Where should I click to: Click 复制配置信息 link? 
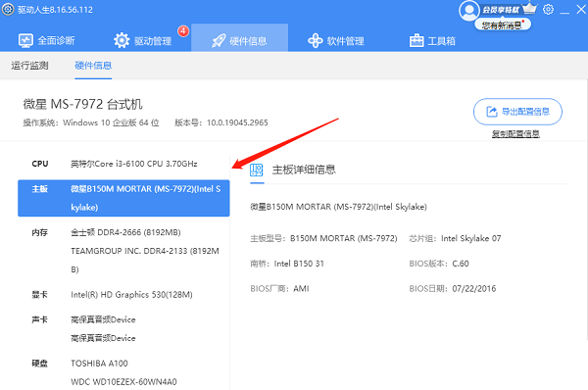(x=515, y=134)
